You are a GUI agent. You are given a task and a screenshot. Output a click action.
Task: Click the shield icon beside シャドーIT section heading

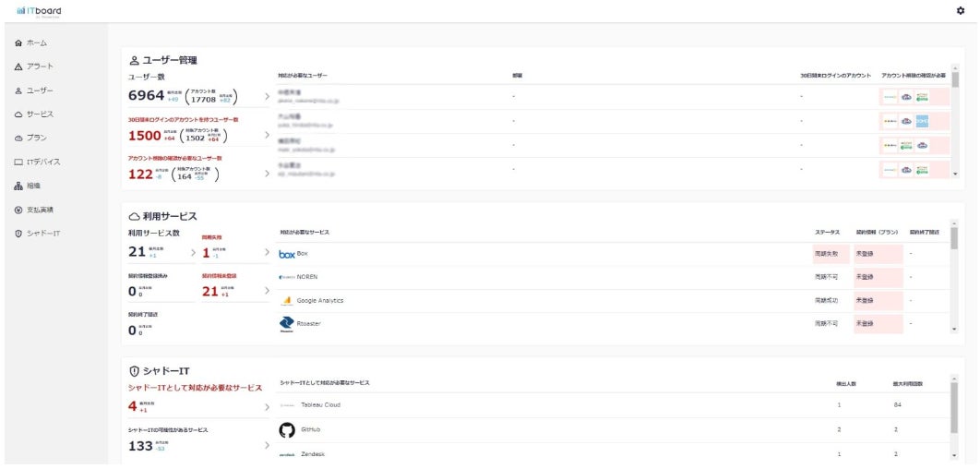[x=134, y=371]
